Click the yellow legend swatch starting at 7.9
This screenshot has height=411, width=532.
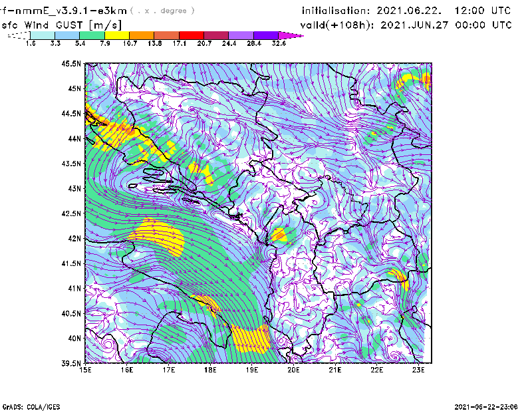point(117,35)
